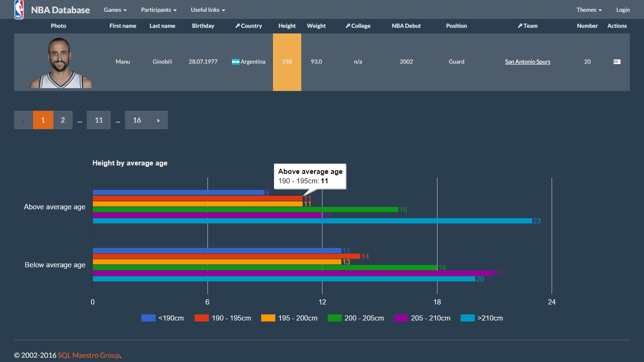Open the Participants dropdown
Screen dimensions: 644x362
[159, 10]
